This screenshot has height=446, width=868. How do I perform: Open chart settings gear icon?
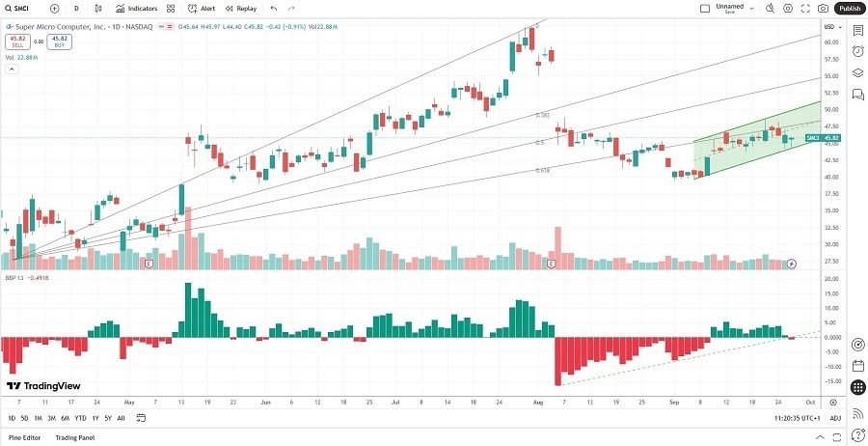pyautogui.click(x=788, y=8)
